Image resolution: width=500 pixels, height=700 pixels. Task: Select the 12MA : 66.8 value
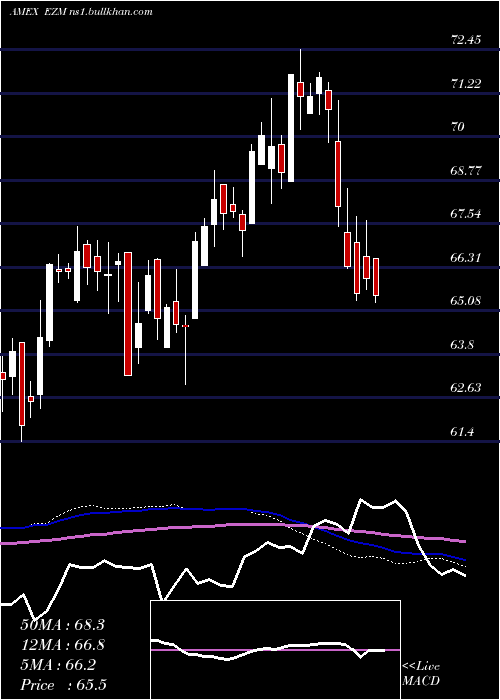[62, 645]
